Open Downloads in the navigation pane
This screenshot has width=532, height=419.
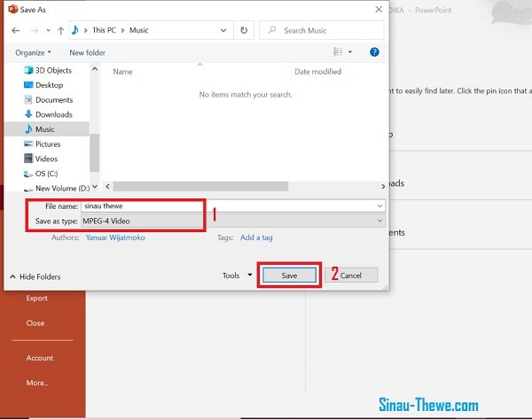[x=48, y=114]
